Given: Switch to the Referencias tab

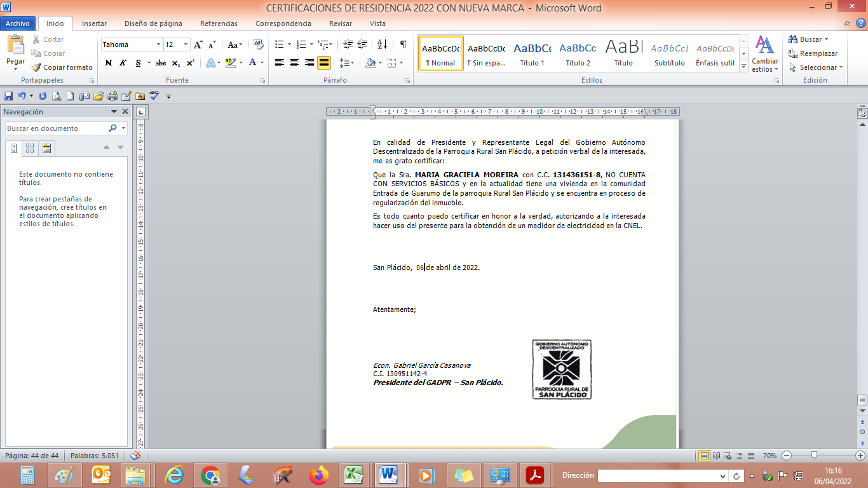Looking at the screenshot, I should click(219, 24).
